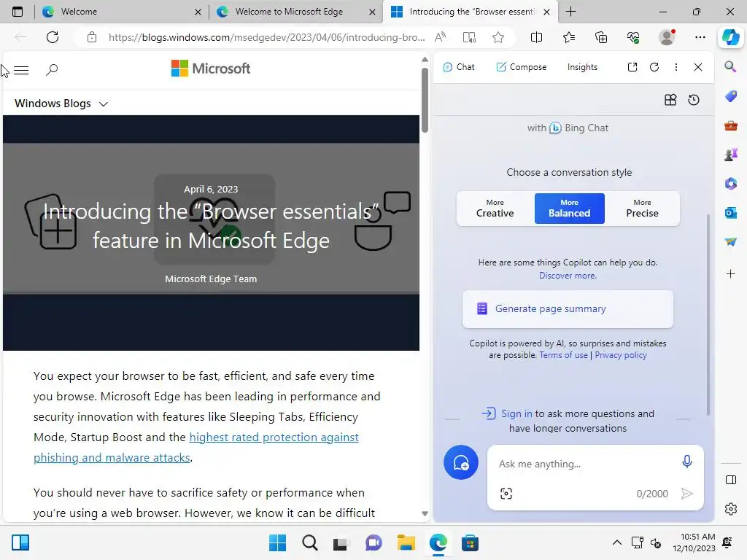747x560 pixels.
Task: Open the sidebar Drop paper plane icon
Action: (x=730, y=242)
